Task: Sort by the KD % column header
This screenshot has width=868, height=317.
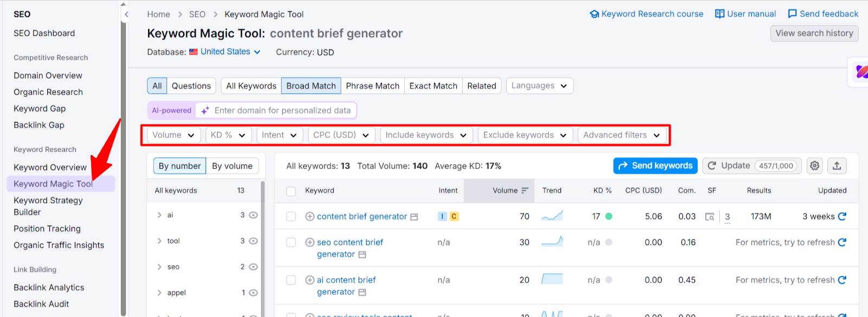Action: 602,191
